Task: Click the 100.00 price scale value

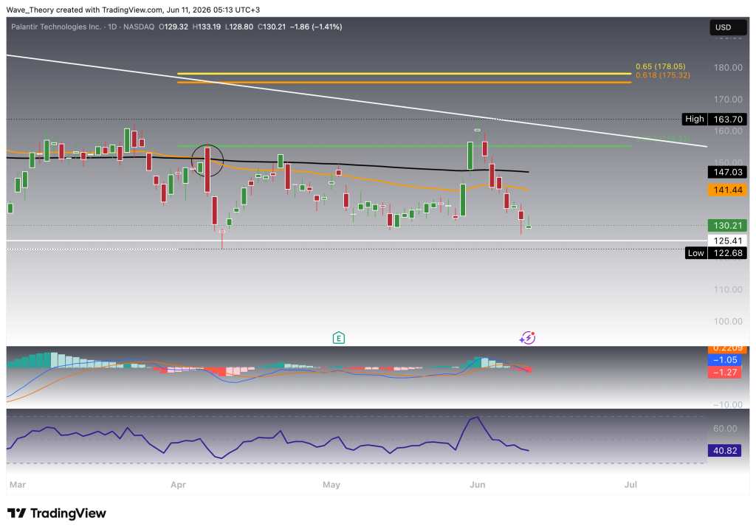Action: click(x=728, y=322)
